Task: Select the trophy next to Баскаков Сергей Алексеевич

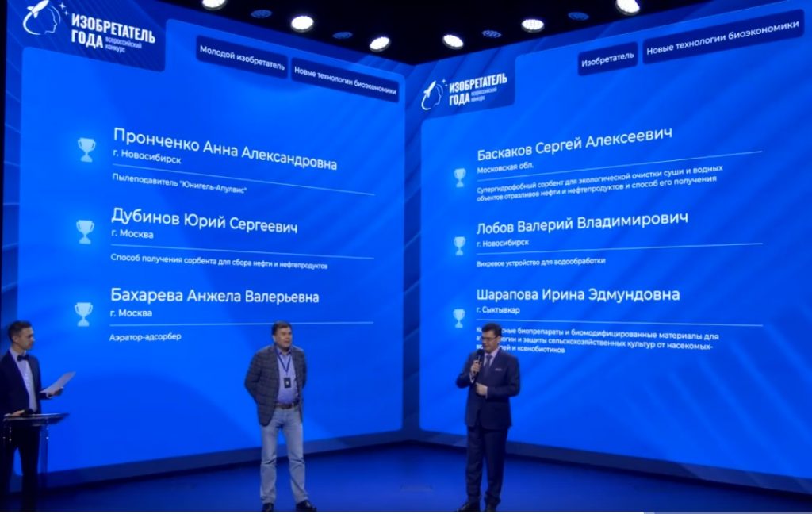Action: pyautogui.click(x=460, y=177)
